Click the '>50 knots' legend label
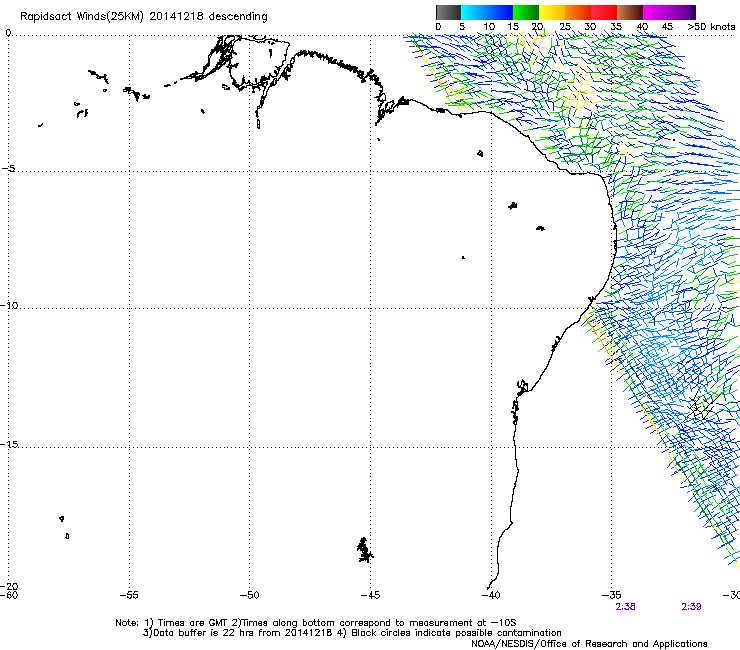Image resolution: width=740 pixels, height=650 pixels. 711,27
